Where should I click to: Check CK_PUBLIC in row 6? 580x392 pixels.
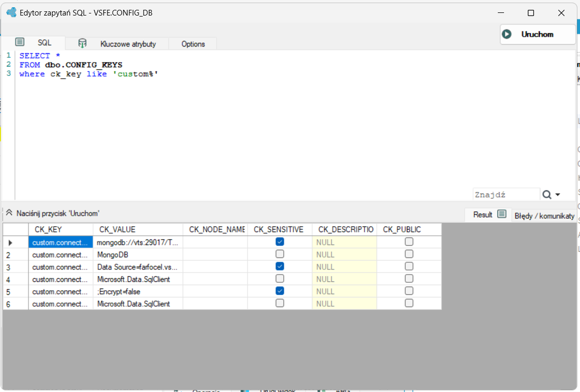(409, 303)
